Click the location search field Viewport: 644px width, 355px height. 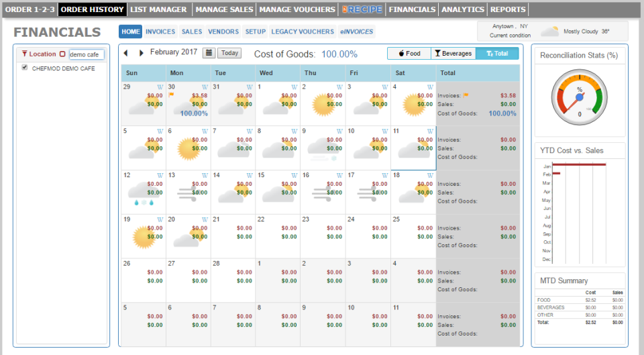point(87,54)
